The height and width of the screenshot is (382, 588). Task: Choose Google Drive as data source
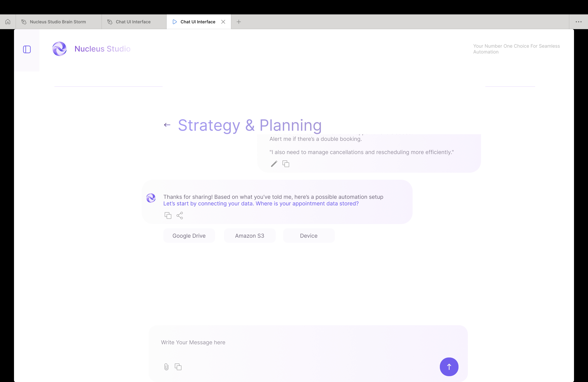coord(189,236)
